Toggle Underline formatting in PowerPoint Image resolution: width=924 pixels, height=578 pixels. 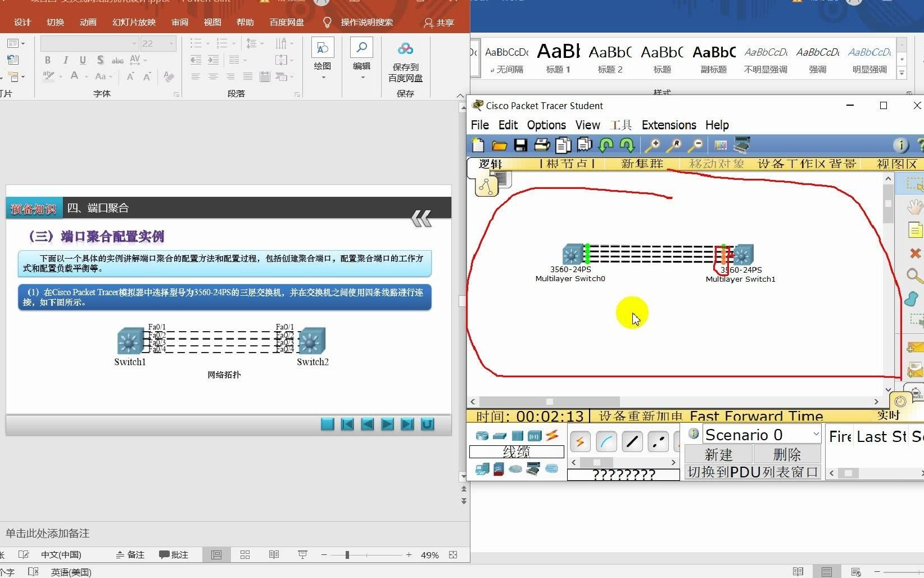tap(83, 60)
